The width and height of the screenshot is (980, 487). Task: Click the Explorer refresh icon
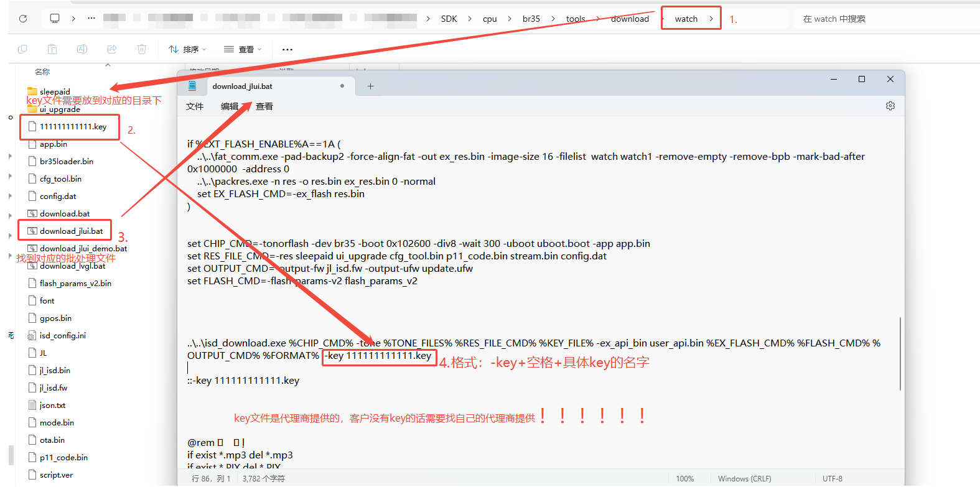pos(23,19)
